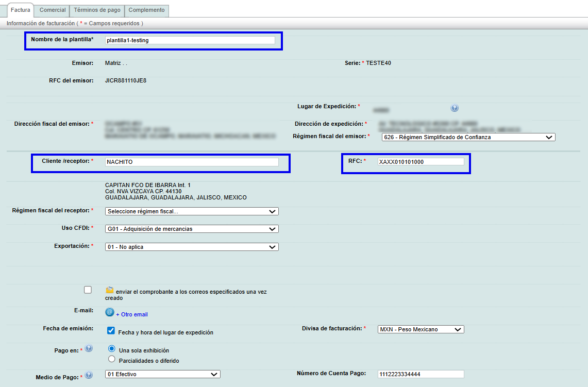The image size is (588, 387).
Task: Click help icon beside Medio de Pago
Action: pos(89,375)
